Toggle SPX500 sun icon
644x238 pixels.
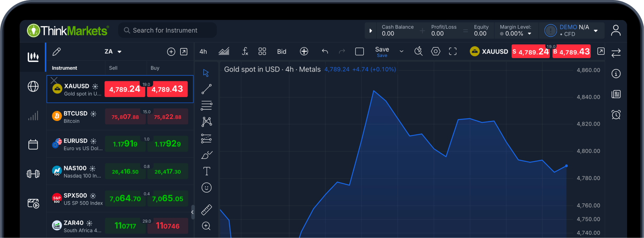click(93, 196)
